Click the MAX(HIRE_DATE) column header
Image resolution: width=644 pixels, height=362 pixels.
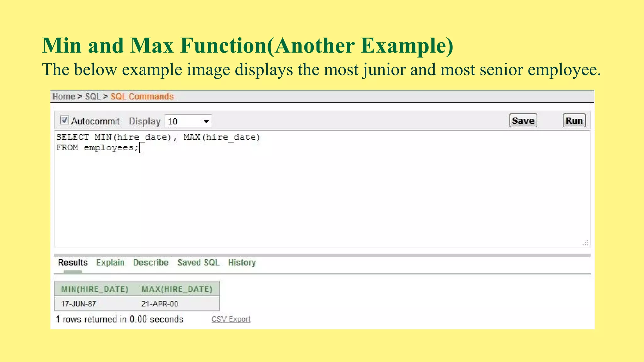(x=177, y=289)
